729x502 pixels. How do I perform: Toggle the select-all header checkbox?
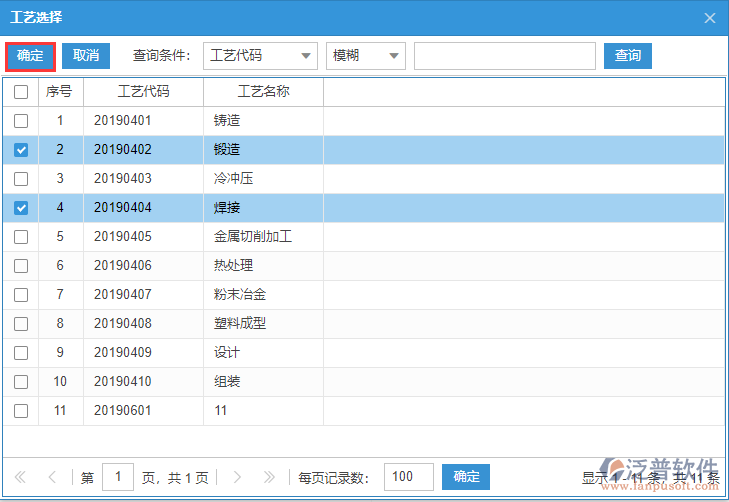point(21,92)
